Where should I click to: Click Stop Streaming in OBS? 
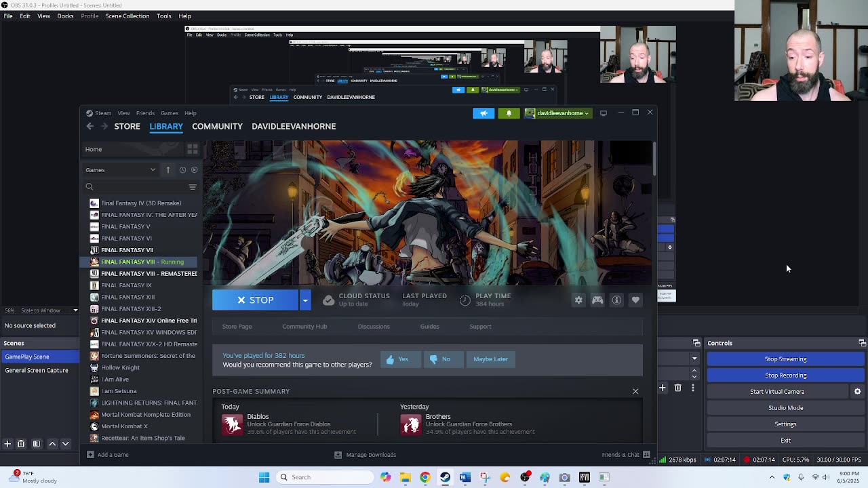(785, 359)
